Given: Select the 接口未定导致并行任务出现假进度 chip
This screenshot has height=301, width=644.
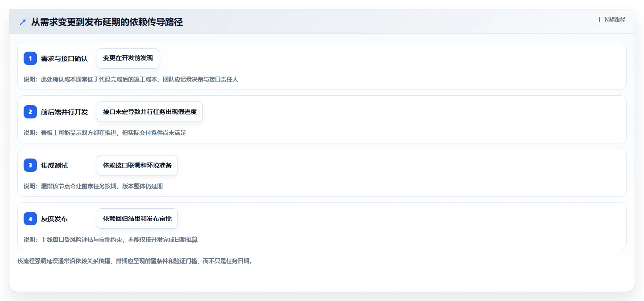Looking at the screenshot, I should 150,112.
